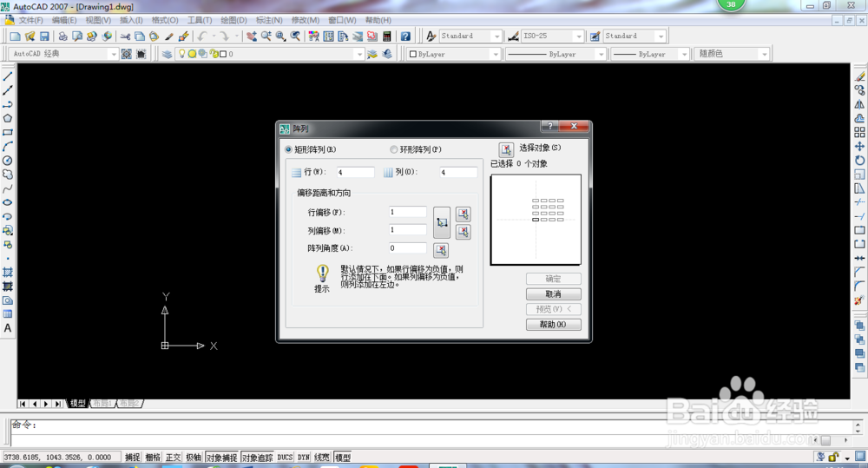
Task: Open the 随颜色 plot style dropdown
Action: [765, 55]
